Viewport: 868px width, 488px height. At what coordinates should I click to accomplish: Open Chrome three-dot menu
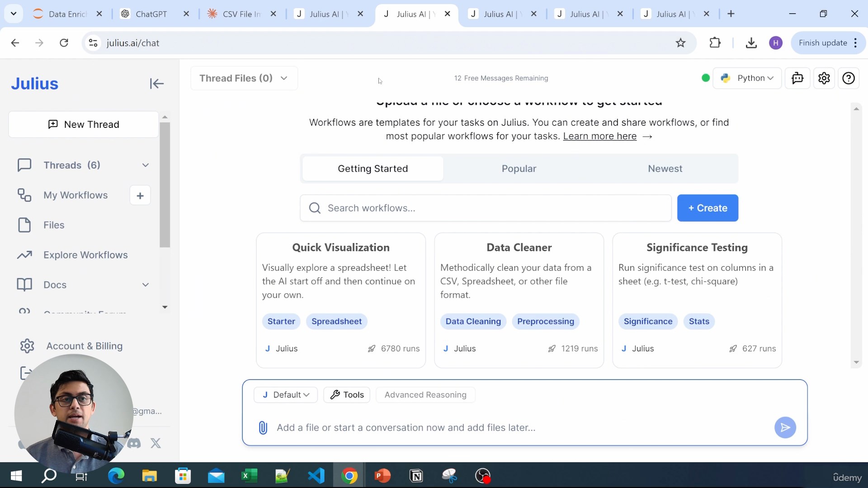coord(855,43)
